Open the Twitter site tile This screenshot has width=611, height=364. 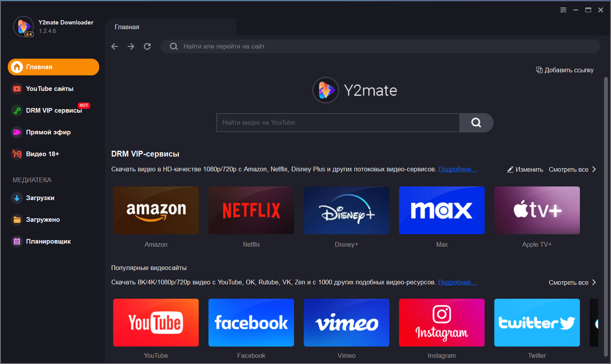click(x=537, y=323)
